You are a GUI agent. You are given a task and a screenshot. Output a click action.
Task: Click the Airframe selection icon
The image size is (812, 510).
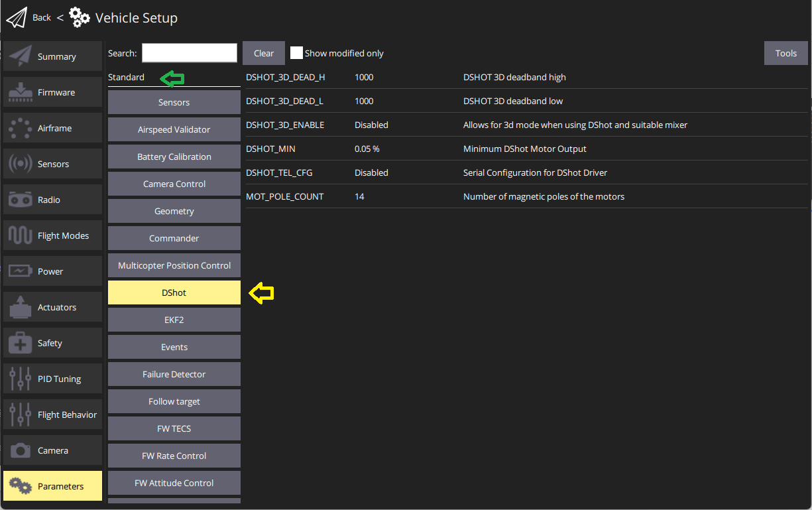point(20,127)
